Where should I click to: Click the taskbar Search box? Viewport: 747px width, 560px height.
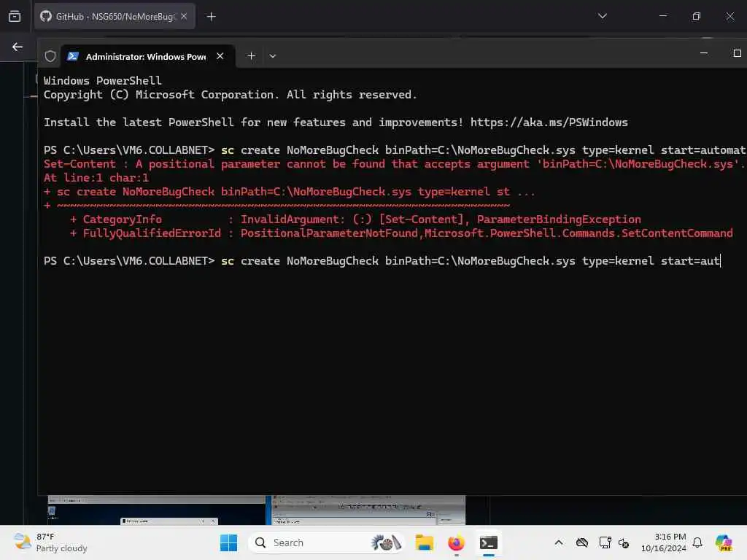pos(326,542)
